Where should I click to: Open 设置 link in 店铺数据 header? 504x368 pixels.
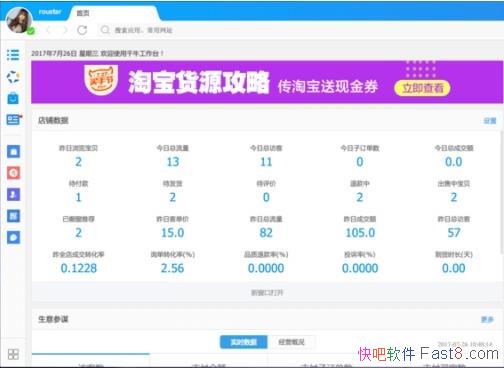[490, 121]
